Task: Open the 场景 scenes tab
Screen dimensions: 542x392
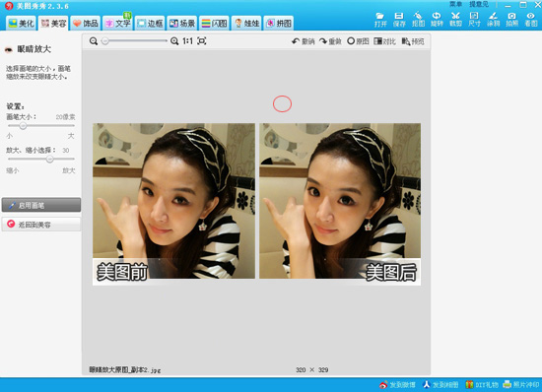Action: coord(182,23)
